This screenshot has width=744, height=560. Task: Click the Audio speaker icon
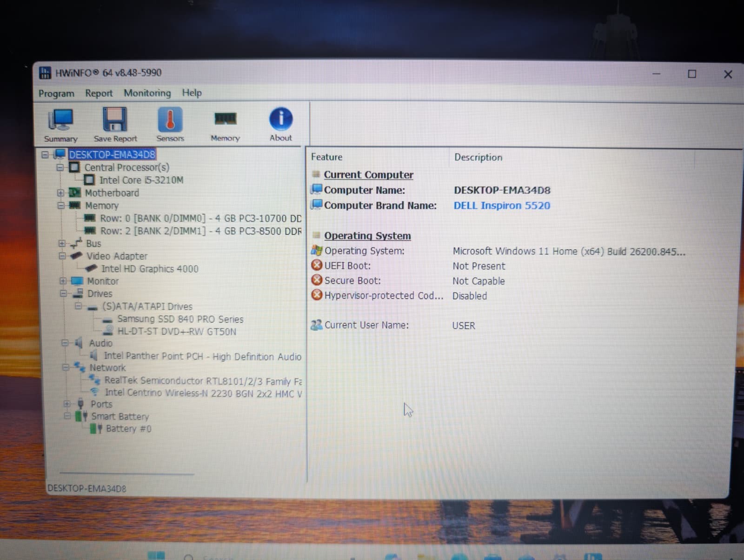pyautogui.click(x=79, y=343)
